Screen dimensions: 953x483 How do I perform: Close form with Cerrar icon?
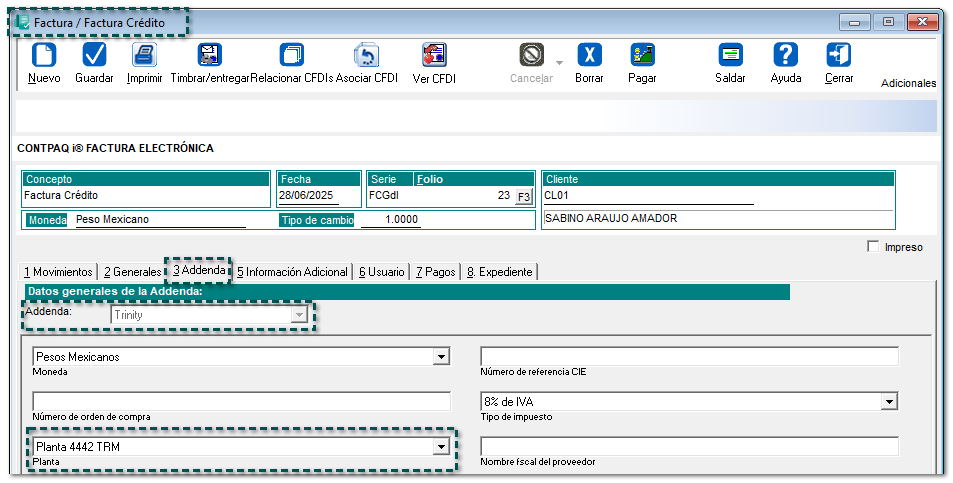pyautogui.click(x=839, y=55)
